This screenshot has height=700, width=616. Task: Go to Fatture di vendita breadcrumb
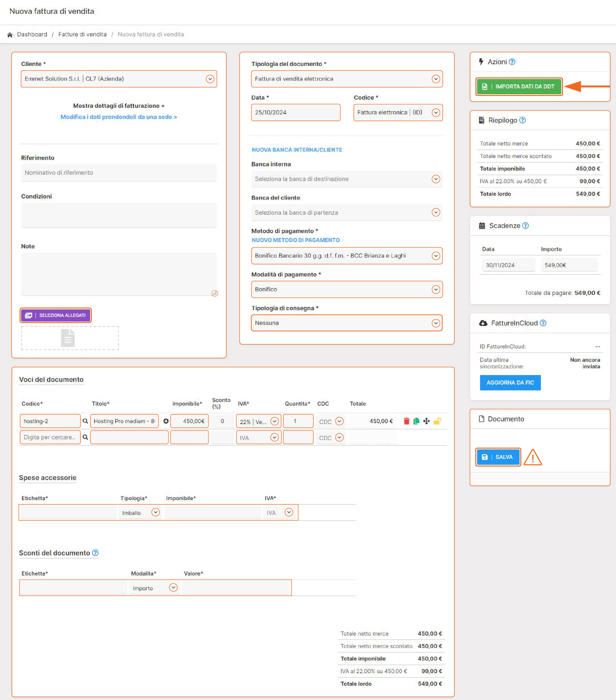tap(82, 34)
